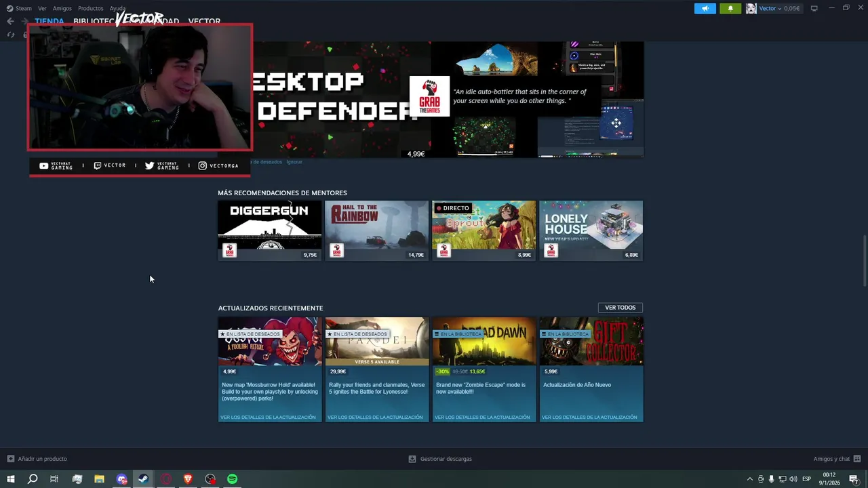Screen dimensions: 868x488
Task: Open the taskbar clock and date
Action: tap(829, 479)
